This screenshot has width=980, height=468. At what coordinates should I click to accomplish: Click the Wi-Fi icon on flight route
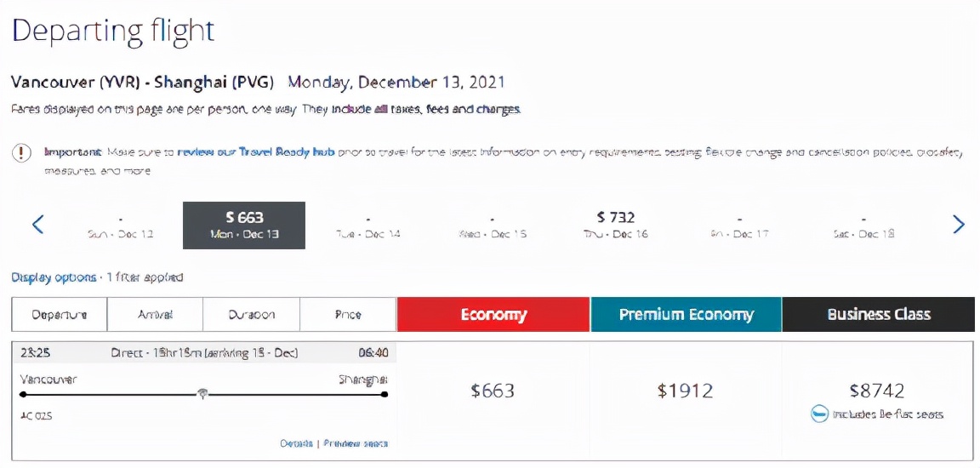[202, 393]
